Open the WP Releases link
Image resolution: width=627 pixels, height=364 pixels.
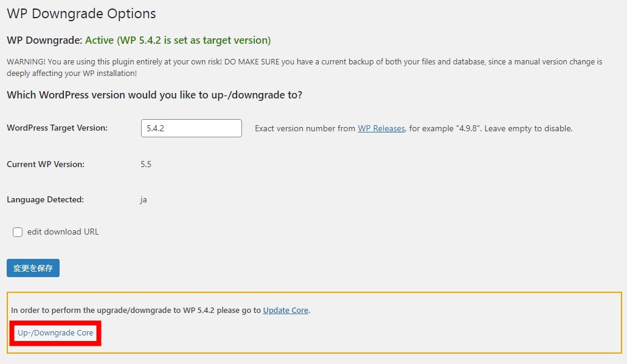pos(381,129)
